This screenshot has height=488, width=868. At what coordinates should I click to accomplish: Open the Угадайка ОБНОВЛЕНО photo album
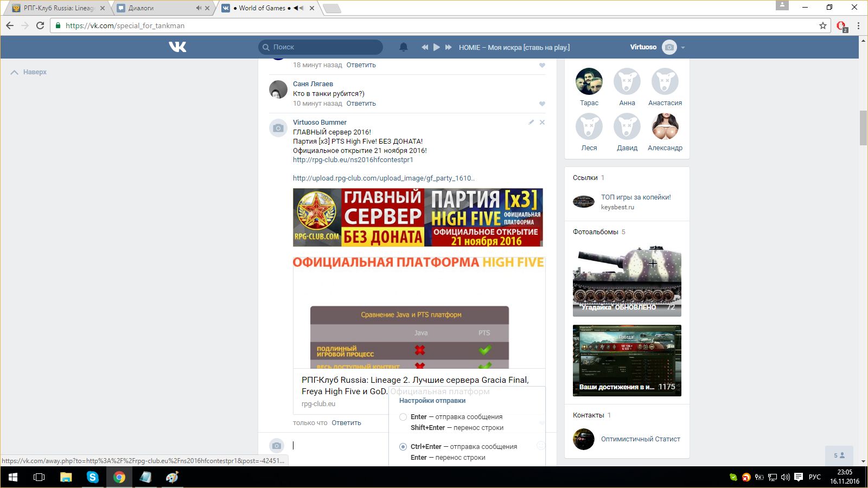pos(627,280)
